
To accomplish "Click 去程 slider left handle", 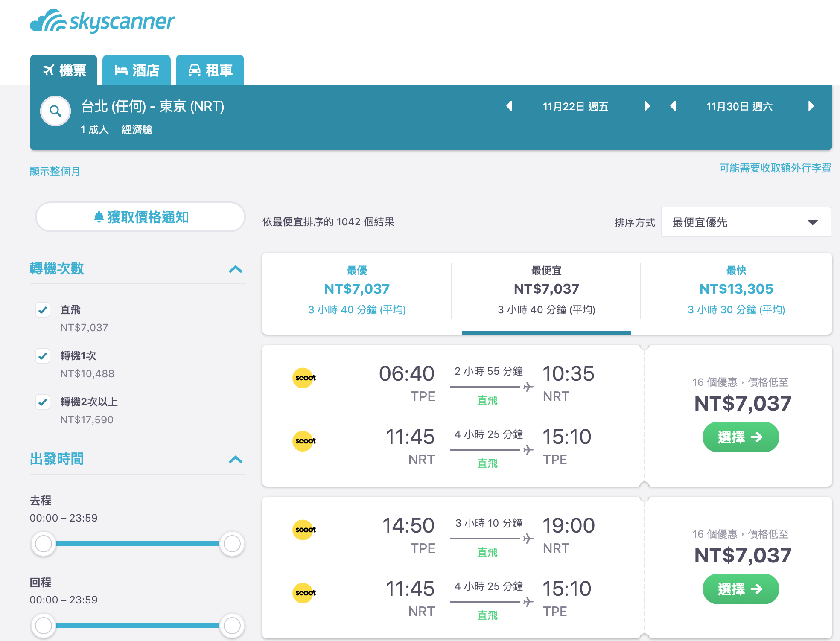I will pyautogui.click(x=44, y=544).
